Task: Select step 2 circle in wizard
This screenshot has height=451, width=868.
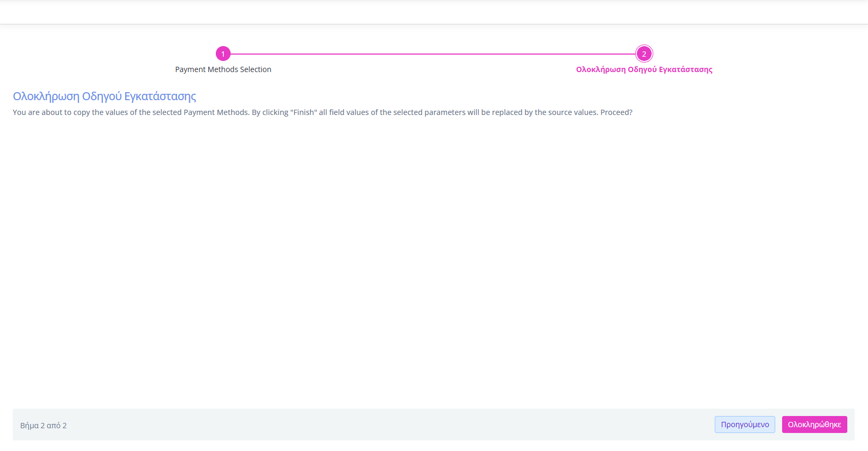Action: [x=644, y=54]
